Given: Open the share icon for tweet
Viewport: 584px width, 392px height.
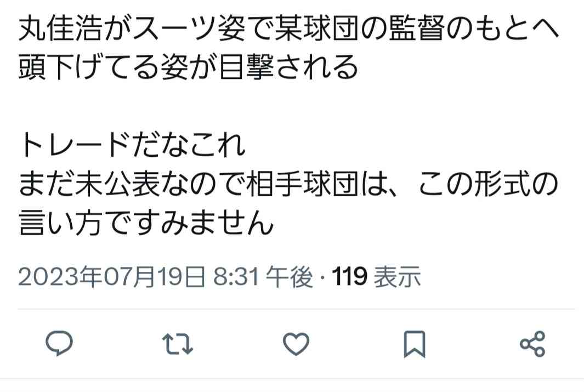Looking at the screenshot, I should pos(532,343).
